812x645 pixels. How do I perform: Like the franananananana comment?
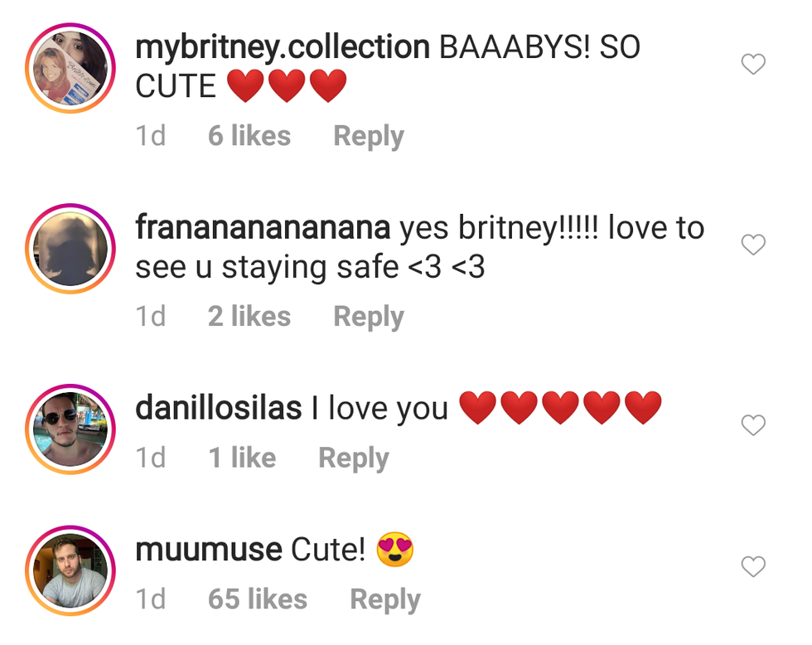click(752, 245)
